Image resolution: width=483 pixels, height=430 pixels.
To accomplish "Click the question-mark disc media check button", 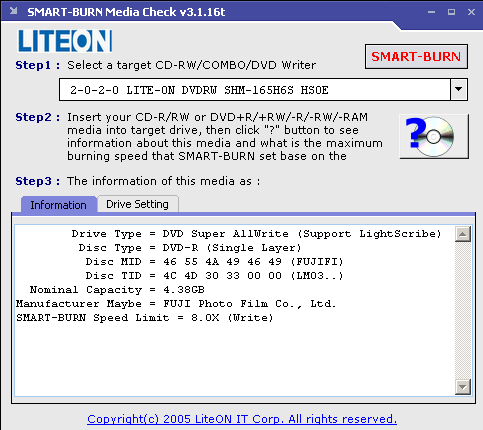I will (434, 136).
